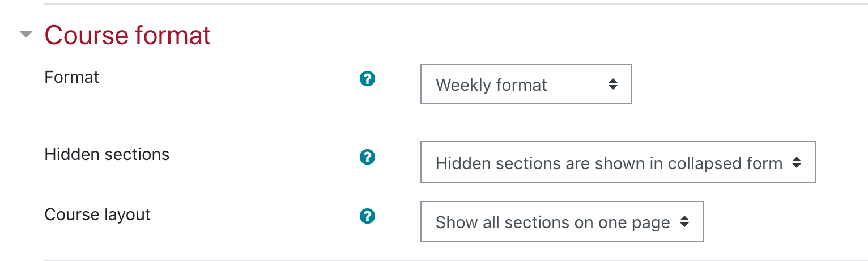Click the Format field label

pos(71,77)
